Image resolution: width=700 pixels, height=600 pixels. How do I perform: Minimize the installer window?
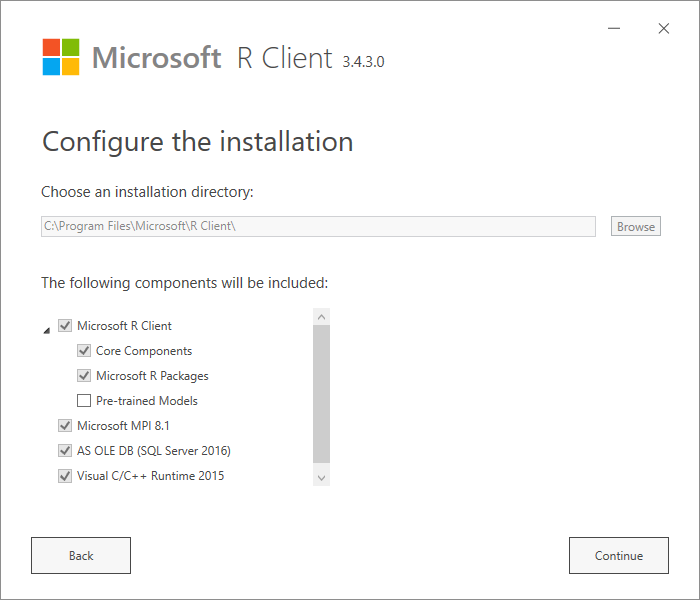pos(618,29)
